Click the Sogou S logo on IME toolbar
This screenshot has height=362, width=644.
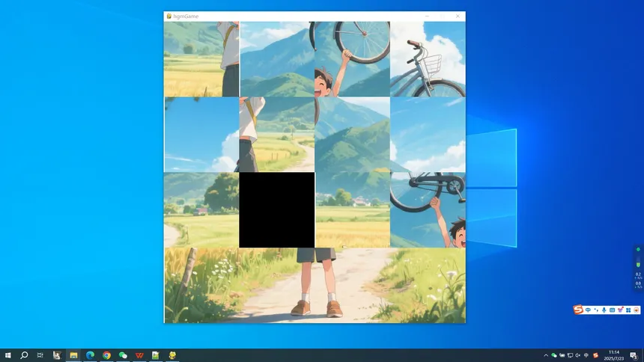tap(578, 310)
